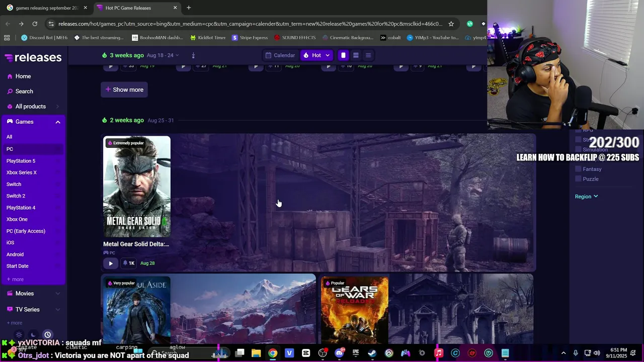Select the All platforms link
The height and width of the screenshot is (362, 644).
coord(9,137)
